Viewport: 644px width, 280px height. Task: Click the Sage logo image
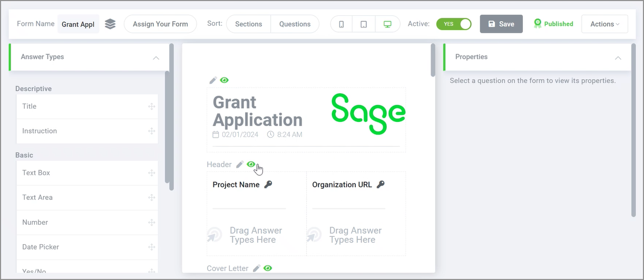click(x=368, y=113)
